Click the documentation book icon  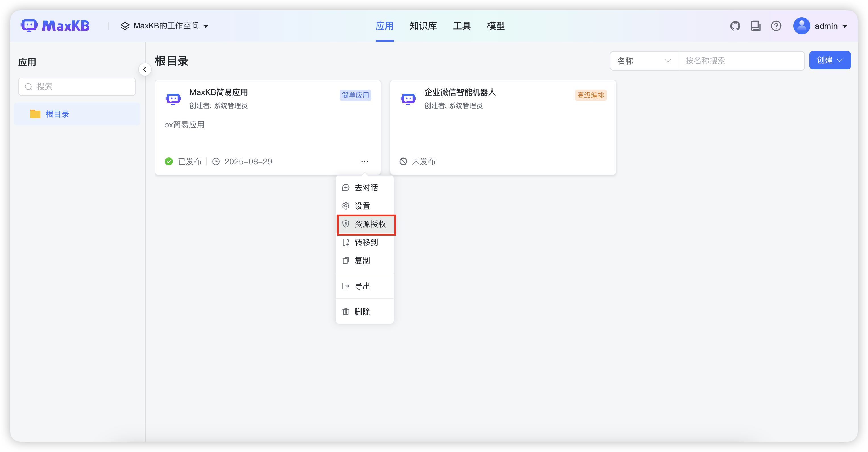point(755,26)
